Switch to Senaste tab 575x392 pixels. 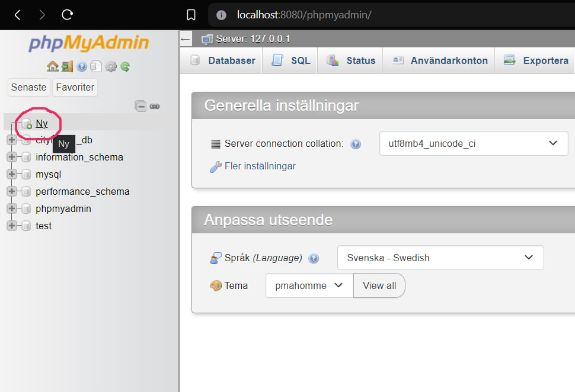click(28, 87)
